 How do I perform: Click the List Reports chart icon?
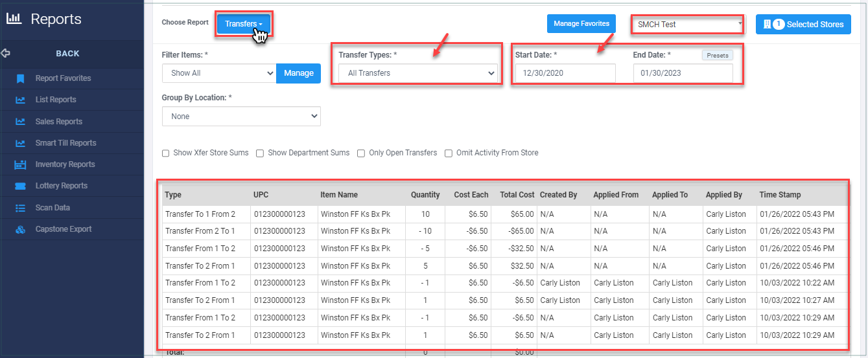[20, 100]
